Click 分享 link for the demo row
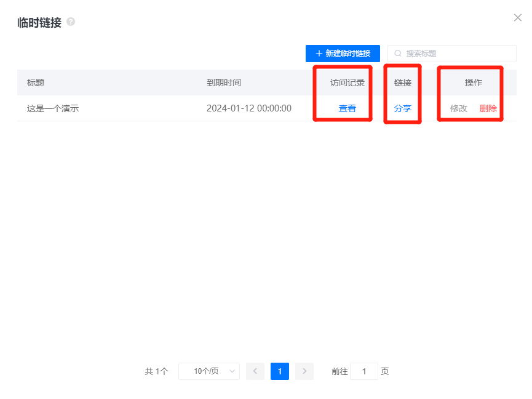532x399 pixels. tap(403, 108)
